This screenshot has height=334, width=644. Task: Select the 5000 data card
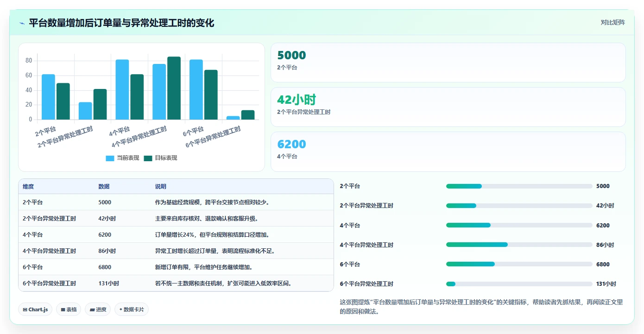[448, 63]
